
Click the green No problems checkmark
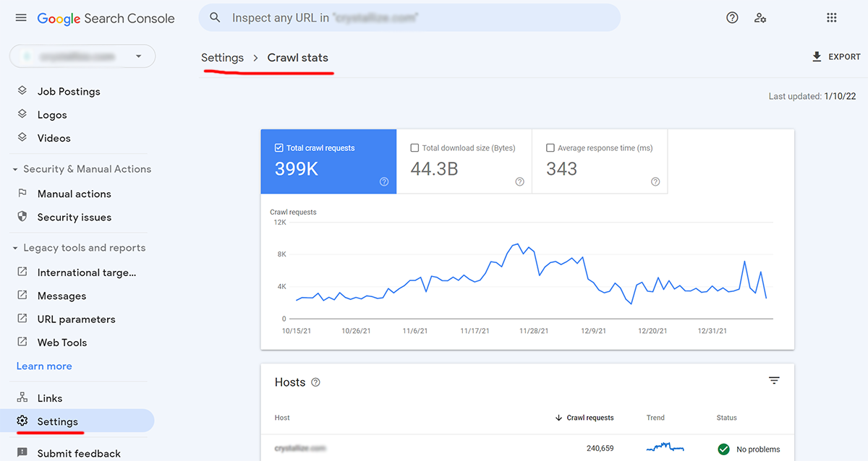coord(723,449)
